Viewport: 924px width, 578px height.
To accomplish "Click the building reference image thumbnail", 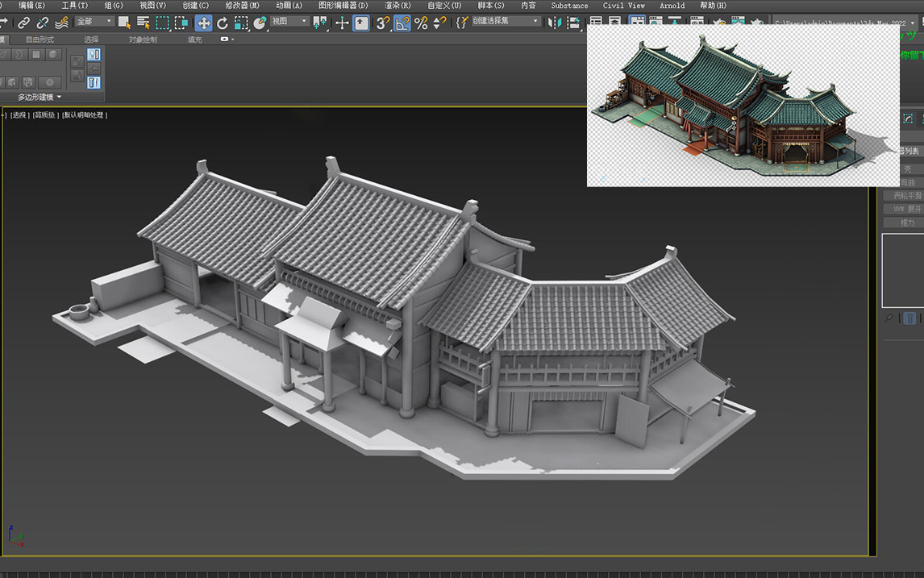I will (x=742, y=103).
